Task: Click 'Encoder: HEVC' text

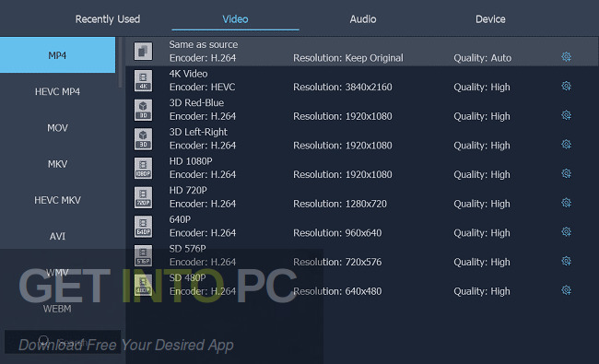Action: click(x=203, y=88)
